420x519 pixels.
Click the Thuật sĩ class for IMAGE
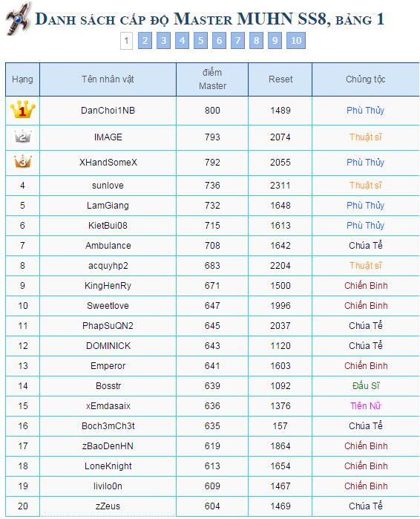pos(365,137)
